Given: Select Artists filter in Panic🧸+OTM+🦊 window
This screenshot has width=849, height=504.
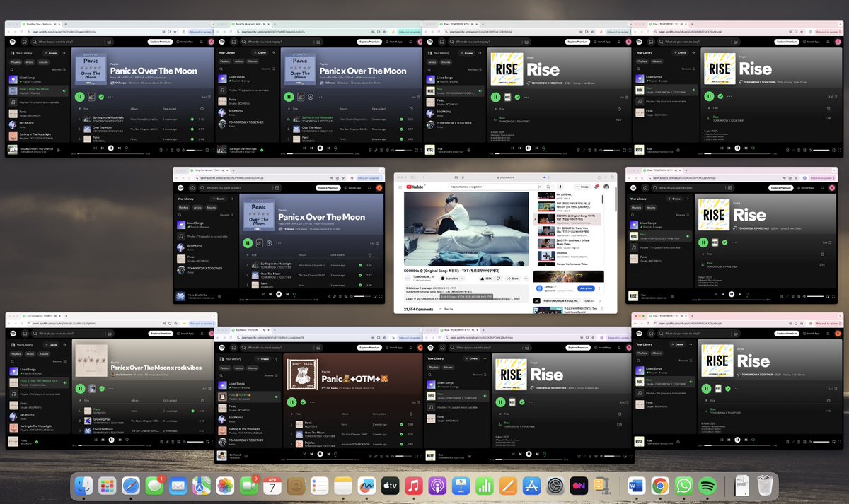Looking at the screenshot, I should pyautogui.click(x=239, y=368).
